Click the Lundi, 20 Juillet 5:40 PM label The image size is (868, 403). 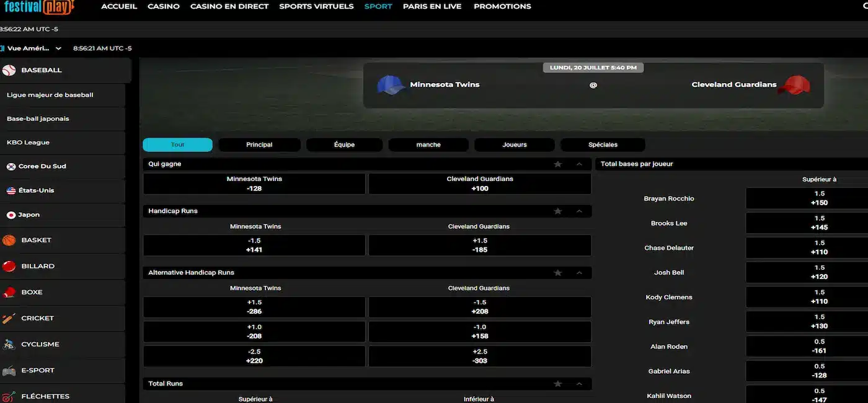(x=593, y=68)
